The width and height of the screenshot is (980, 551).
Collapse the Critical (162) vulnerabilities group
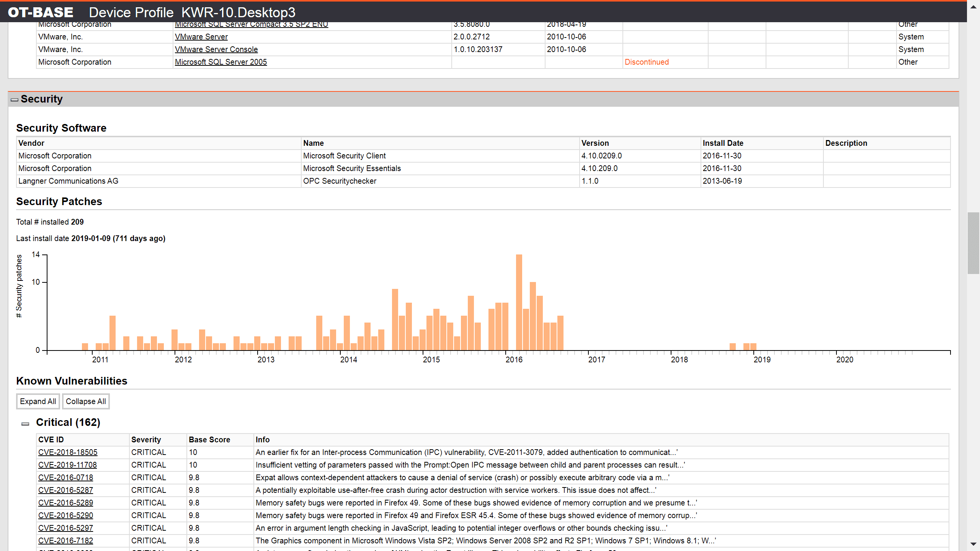(x=25, y=424)
